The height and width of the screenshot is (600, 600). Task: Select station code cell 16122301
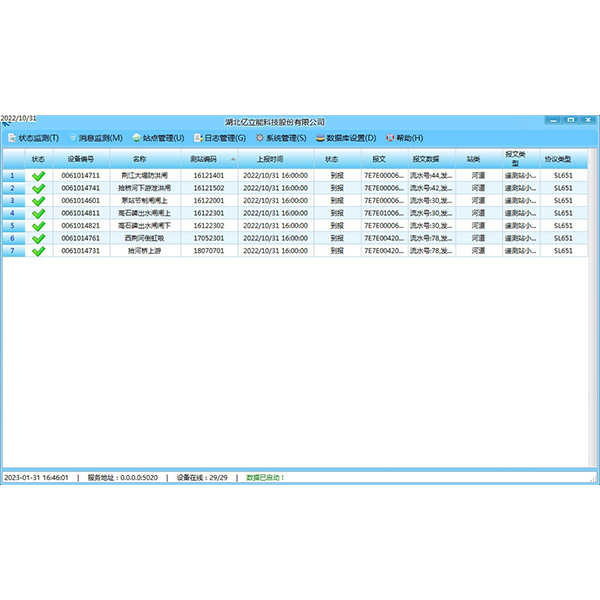coord(209,213)
